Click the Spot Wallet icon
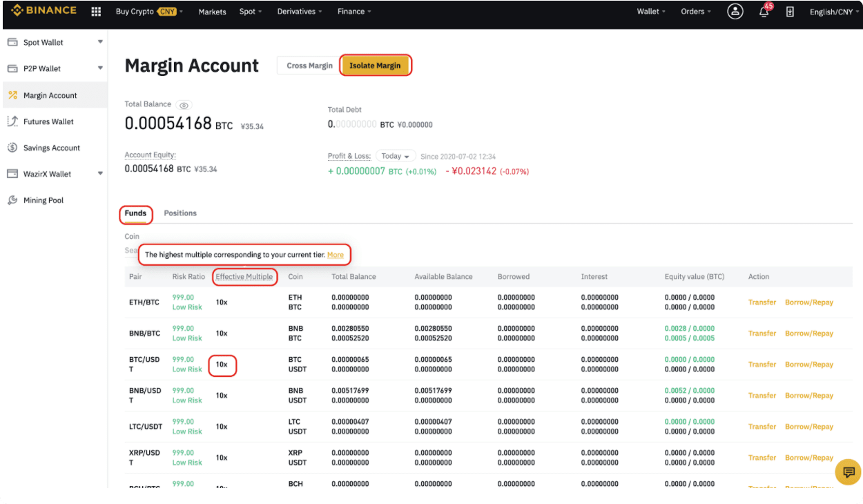Image resolution: width=863 pixels, height=504 pixels. tap(12, 42)
